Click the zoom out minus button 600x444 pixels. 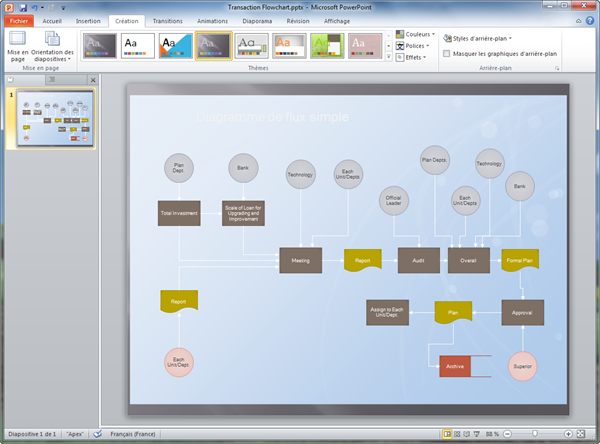coord(507,434)
